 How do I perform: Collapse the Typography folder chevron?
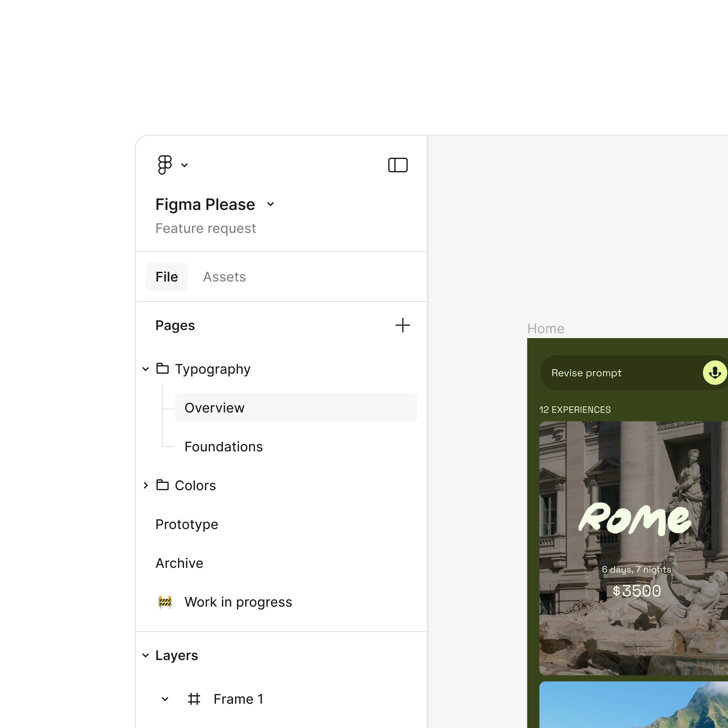pyautogui.click(x=146, y=369)
